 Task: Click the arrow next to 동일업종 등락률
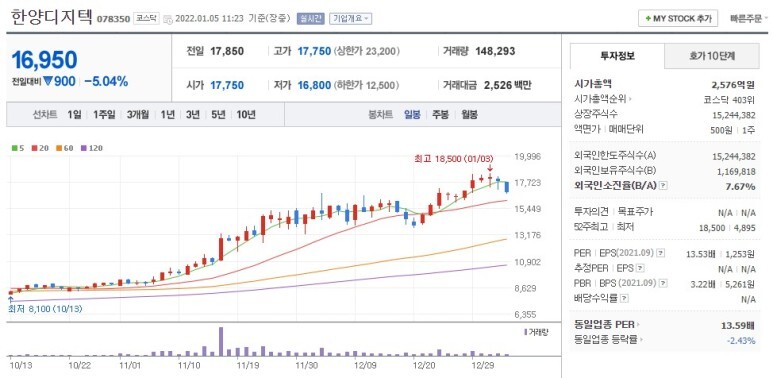(x=642, y=340)
